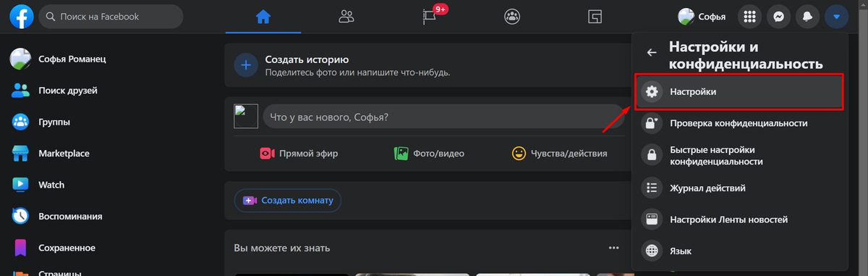Open Настройки menu item
Screen dimensions: 868x276
coord(739,92)
